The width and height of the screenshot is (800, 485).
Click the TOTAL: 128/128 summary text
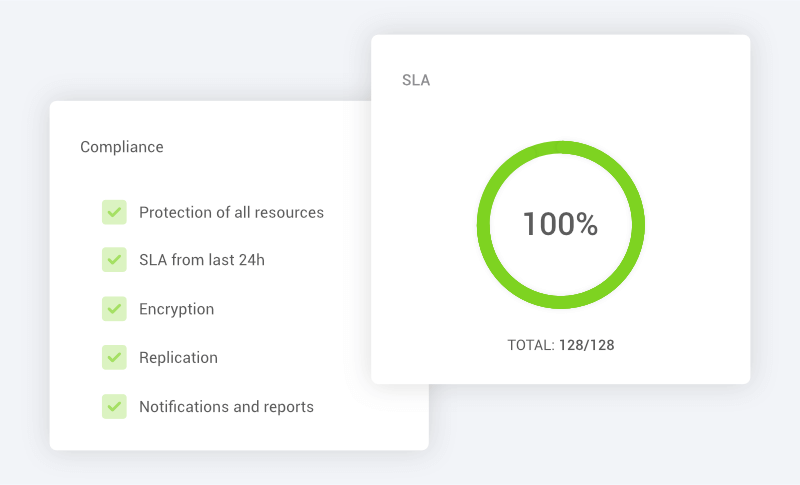(x=561, y=345)
